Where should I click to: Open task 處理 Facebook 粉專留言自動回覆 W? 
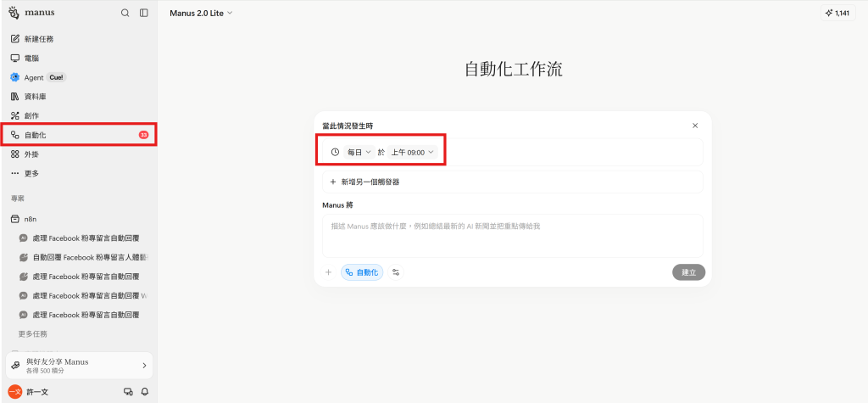pos(83,295)
